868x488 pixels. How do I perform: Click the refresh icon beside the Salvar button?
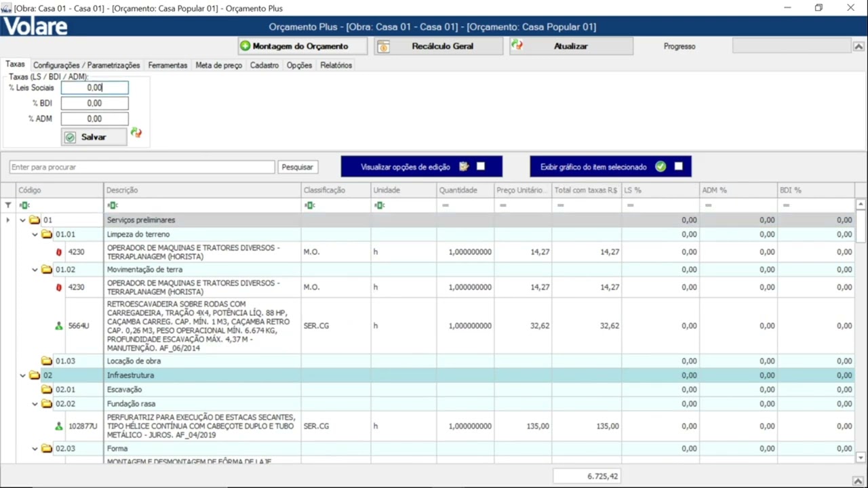tap(136, 133)
